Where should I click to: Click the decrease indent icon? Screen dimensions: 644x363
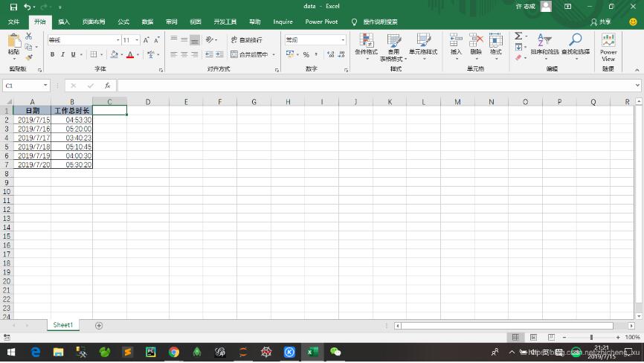[x=209, y=54]
